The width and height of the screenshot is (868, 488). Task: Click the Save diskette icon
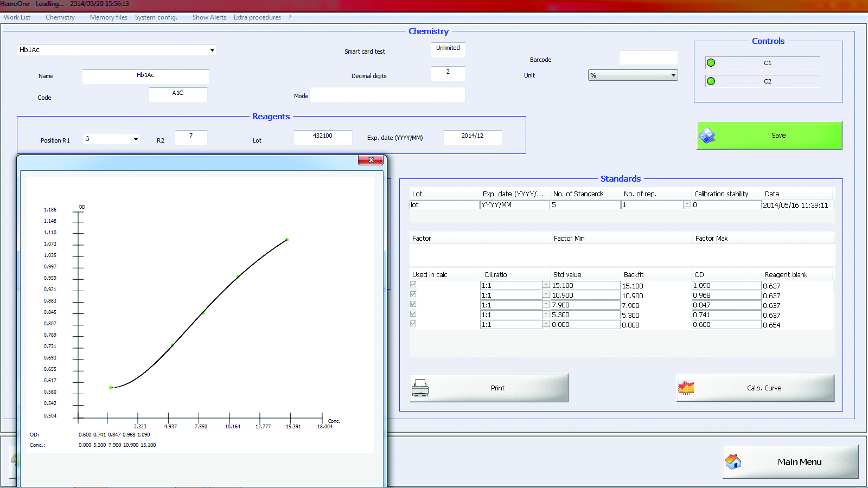tap(707, 135)
